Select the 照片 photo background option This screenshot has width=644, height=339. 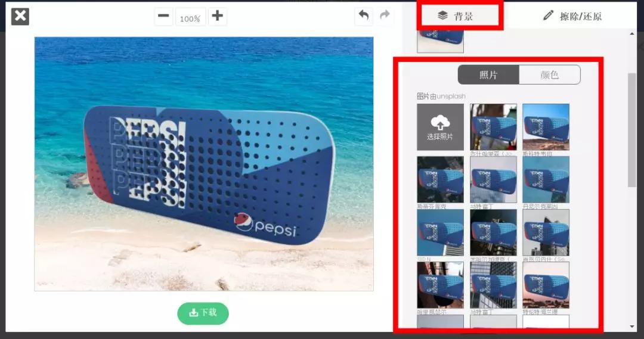[488, 74]
